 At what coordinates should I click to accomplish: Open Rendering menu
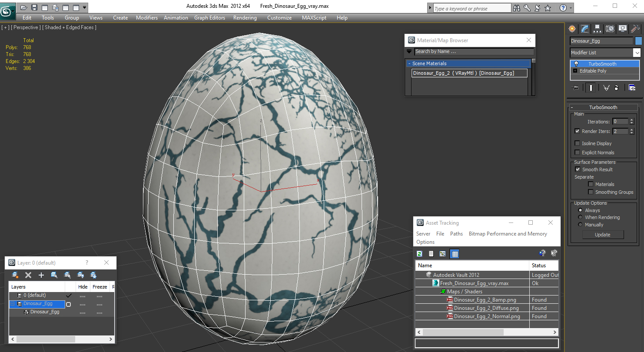click(x=245, y=18)
